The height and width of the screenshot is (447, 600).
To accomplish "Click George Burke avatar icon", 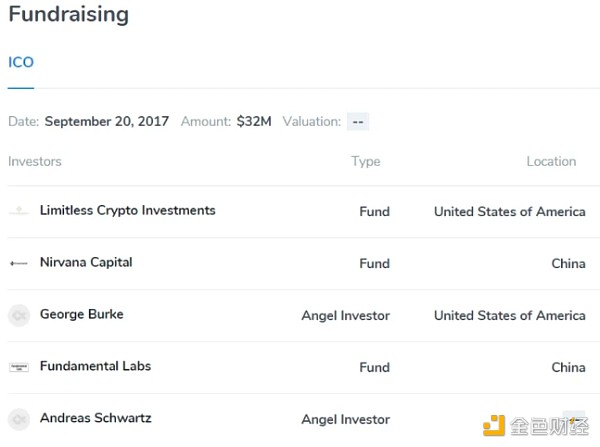I will tap(19, 315).
